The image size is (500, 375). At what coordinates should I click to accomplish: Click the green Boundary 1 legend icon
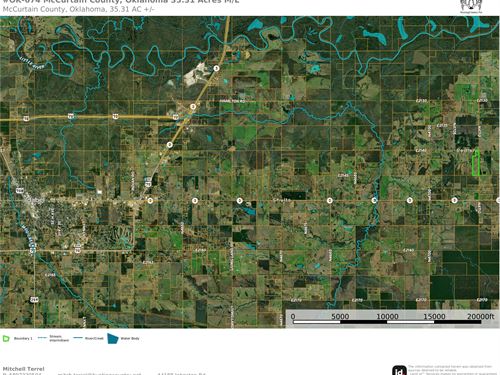(6, 339)
